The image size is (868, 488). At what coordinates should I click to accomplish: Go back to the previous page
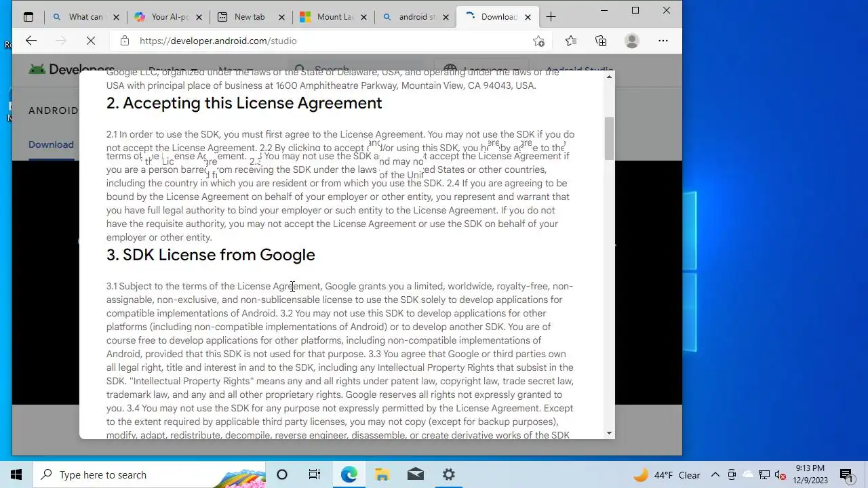pyautogui.click(x=31, y=41)
